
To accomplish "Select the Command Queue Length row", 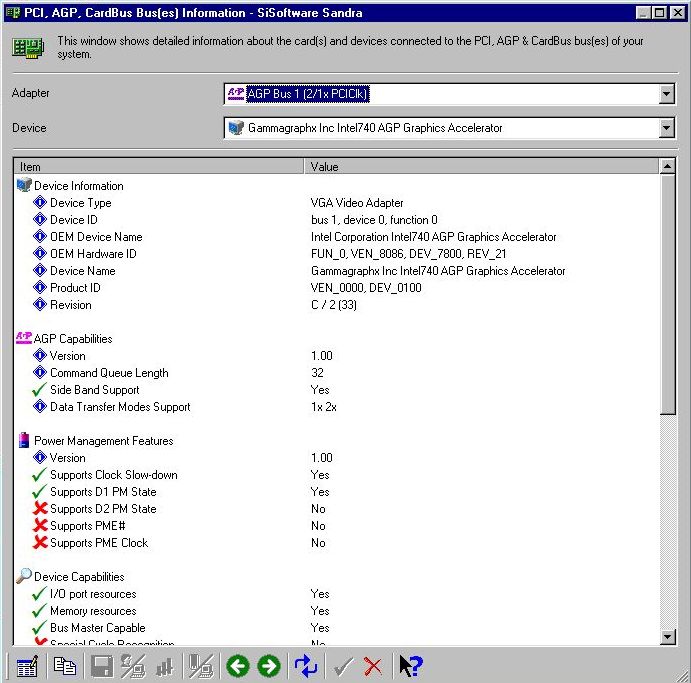I will (337, 373).
